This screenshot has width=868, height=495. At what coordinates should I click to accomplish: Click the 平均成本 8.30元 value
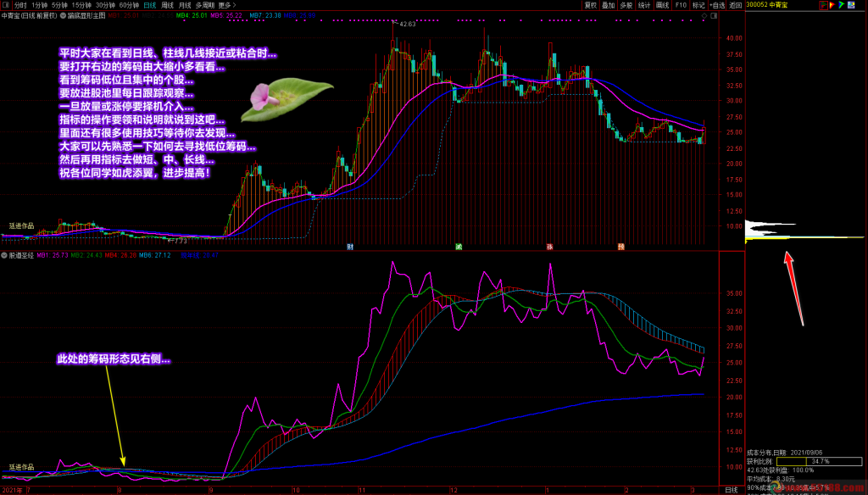(771, 479)
